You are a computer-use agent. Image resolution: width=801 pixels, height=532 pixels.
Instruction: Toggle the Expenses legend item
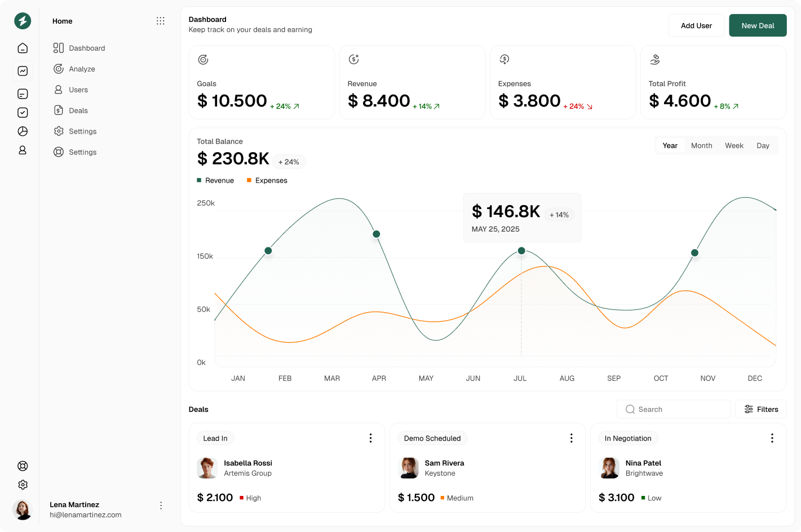(267, 180)
